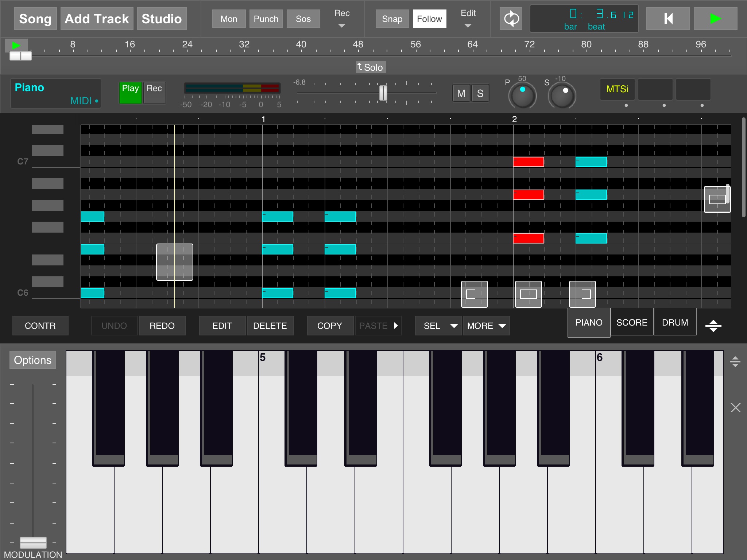This screenshot has height=560, width=747.
Task: Switch to the DRUM editor tab
Action: 675,322
